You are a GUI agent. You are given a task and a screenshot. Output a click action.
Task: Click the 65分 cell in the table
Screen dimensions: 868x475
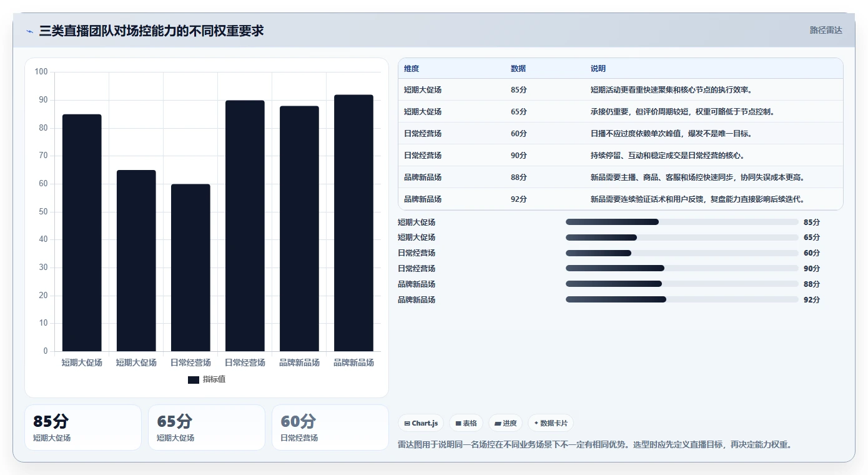519,112
